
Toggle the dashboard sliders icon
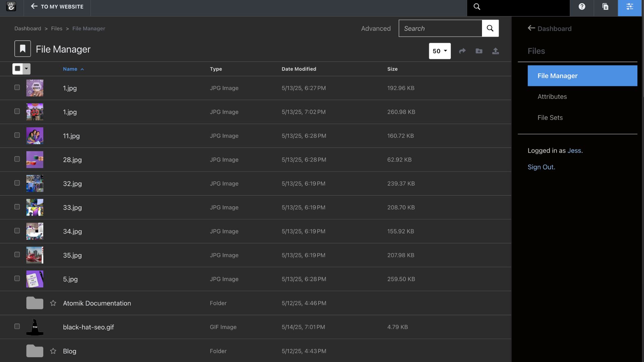630,7
